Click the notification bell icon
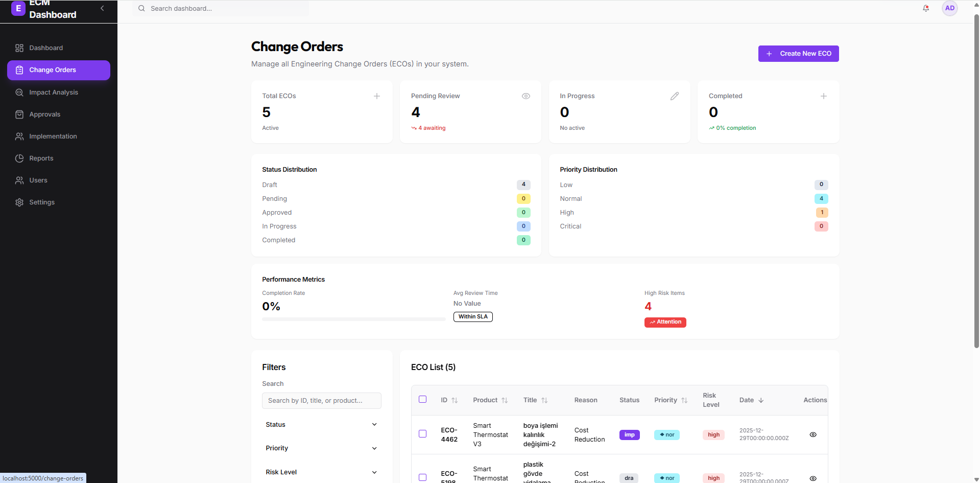 pos(926,8)
